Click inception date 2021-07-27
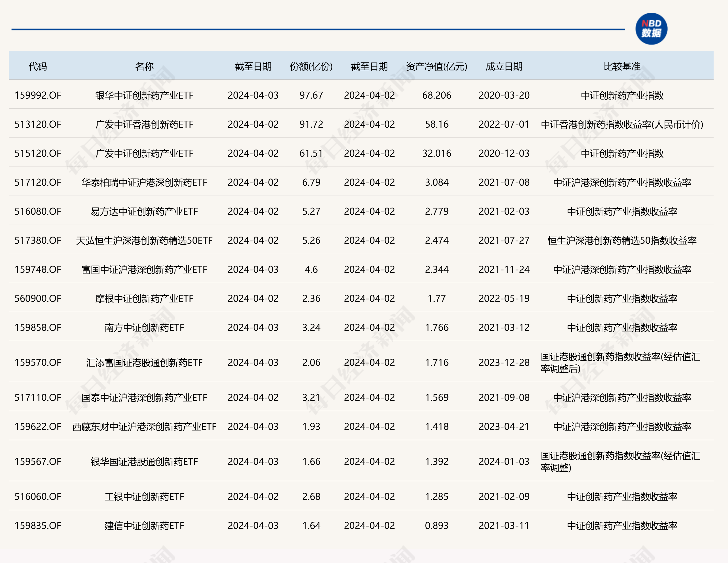Image resolution: width=728 pixels, height=563 pixels. click(x=504, y=240)
